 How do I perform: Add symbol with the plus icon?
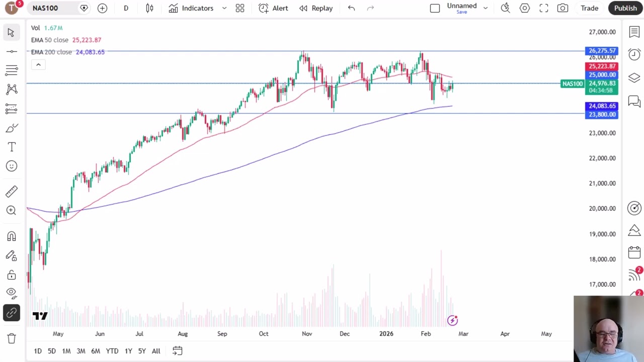pyautogui.click(x=102, y=8)
